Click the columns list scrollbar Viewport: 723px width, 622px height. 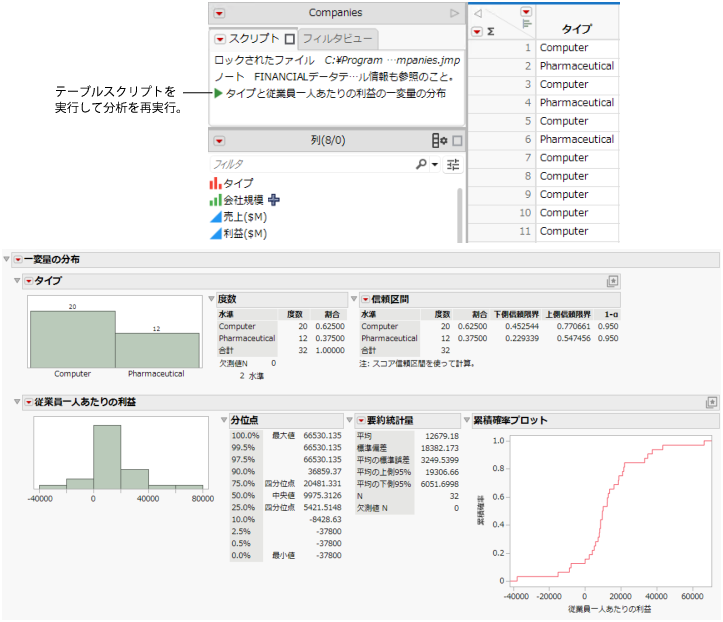[460, 214]
